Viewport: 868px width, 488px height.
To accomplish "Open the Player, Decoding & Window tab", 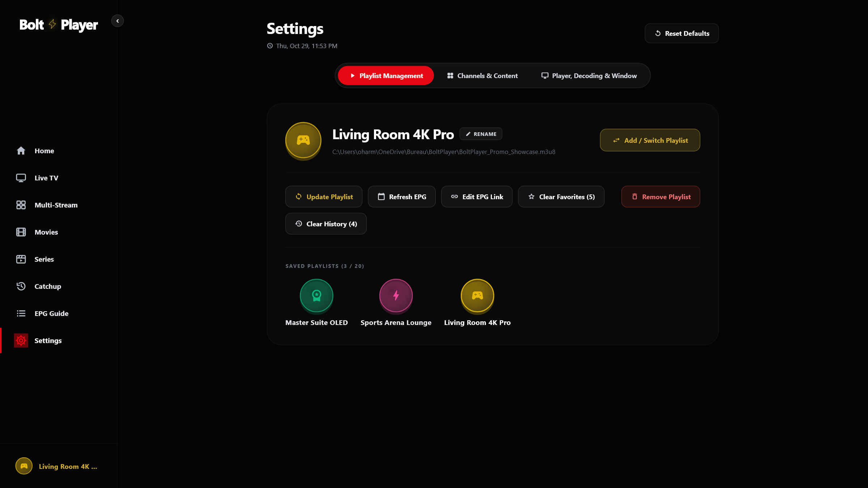I will (589, 76).
